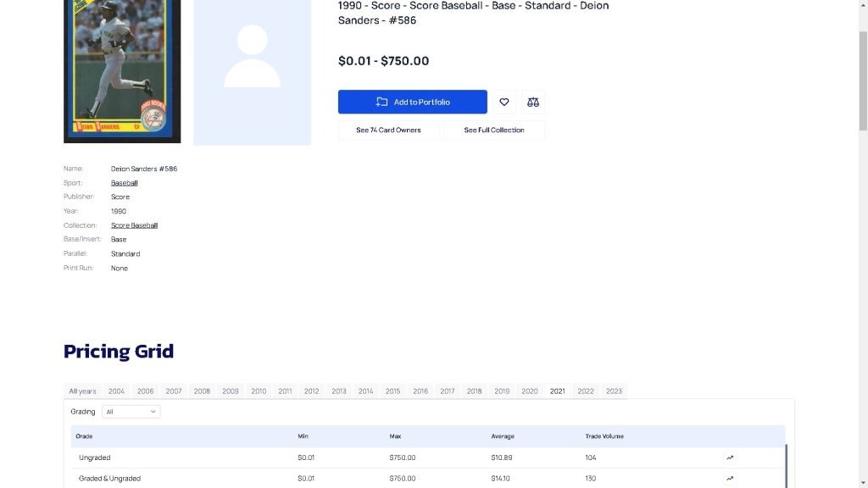
Task: Open trend chart for Ungraded row
Action: point(730,457)
